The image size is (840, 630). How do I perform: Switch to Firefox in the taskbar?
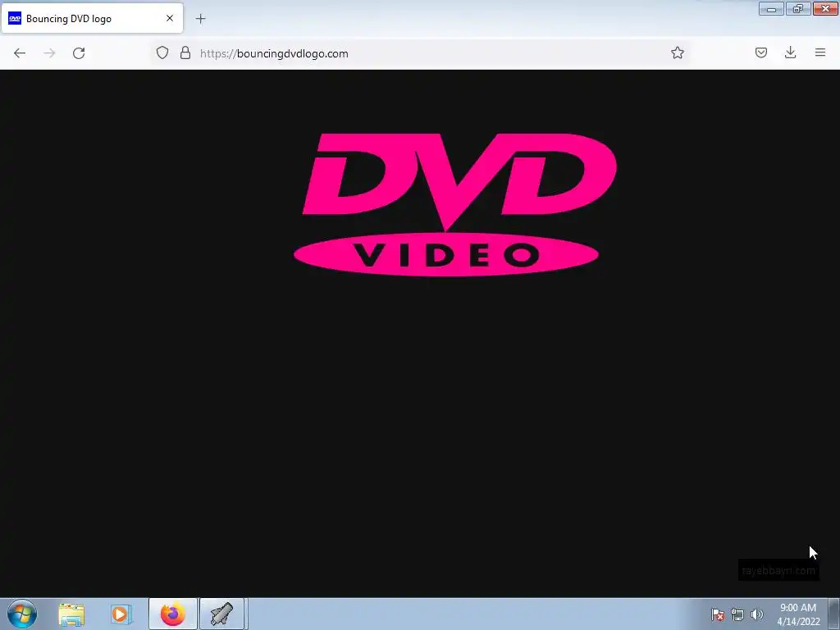172,614
